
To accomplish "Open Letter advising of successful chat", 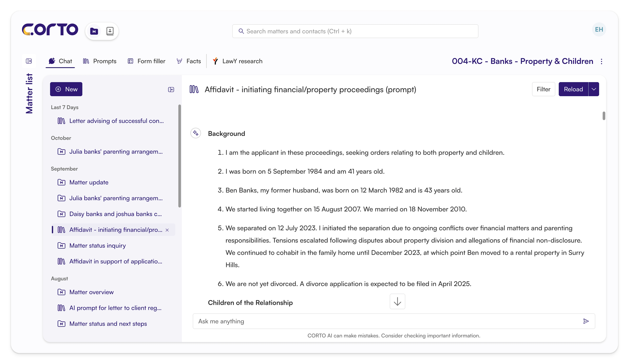I will [x=116, y=121].
